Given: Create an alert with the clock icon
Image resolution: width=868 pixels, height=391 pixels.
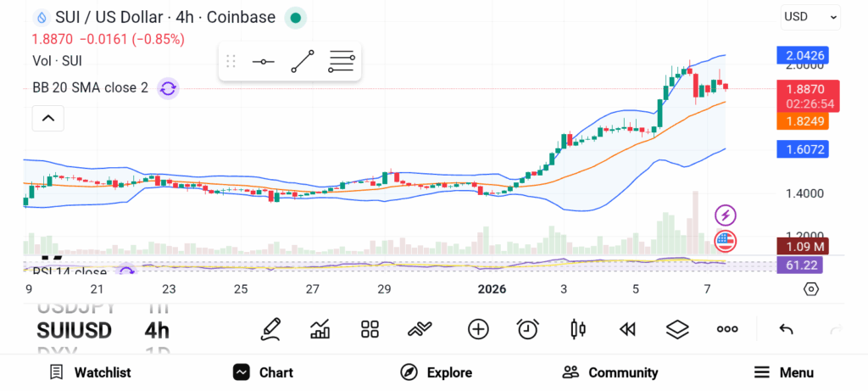Looking at the screenshot, I should click(528, 329).
